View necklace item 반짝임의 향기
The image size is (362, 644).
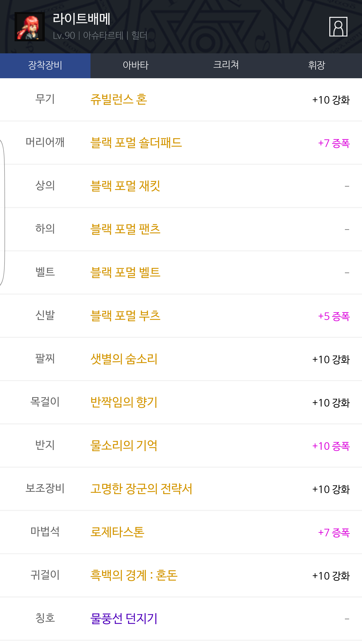pyautogui.click(x=124, y=403)
